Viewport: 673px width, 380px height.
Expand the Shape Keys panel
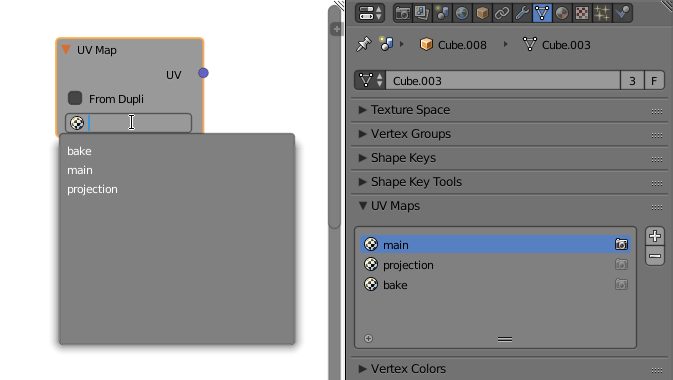point(363,158)
